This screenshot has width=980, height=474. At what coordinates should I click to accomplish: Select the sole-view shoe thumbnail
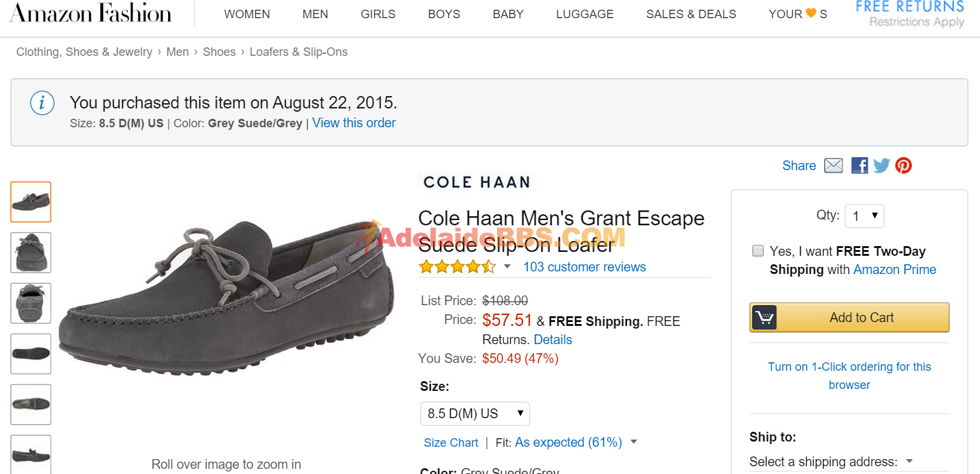(x=31, y=354)
